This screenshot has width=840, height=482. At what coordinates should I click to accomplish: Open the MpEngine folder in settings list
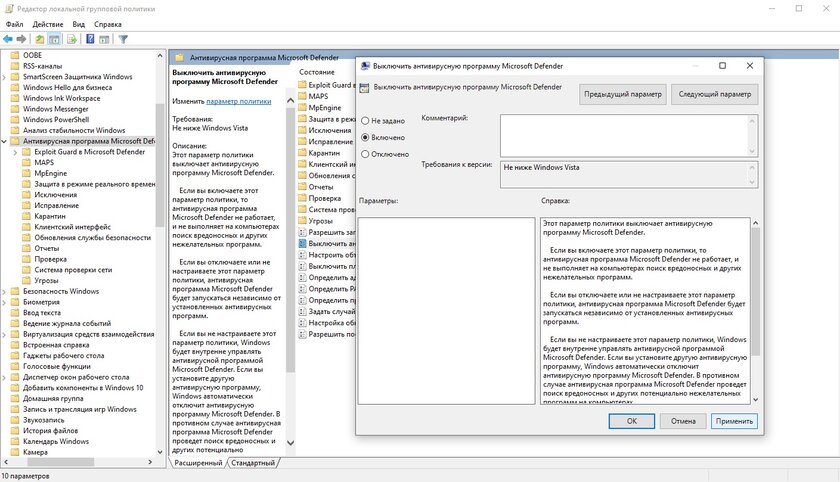320,107
